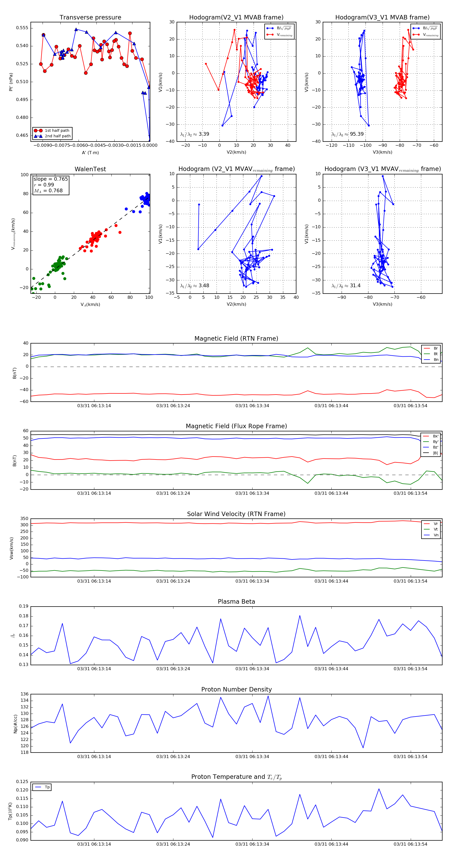Click the "V_A(km/s)" x-axis label
Viewport: 473px width, 868px height.
[x=90, y=305]
